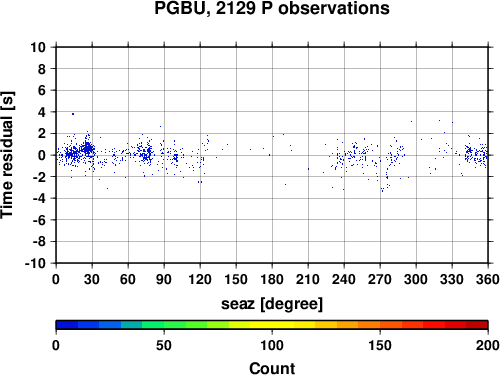Click the x-axis tick label 180
Screen dimensions: 500x375
272,279
